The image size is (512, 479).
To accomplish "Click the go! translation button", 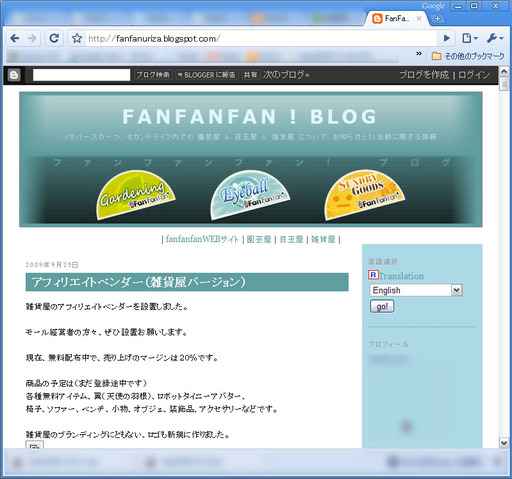I will (382, 306).
